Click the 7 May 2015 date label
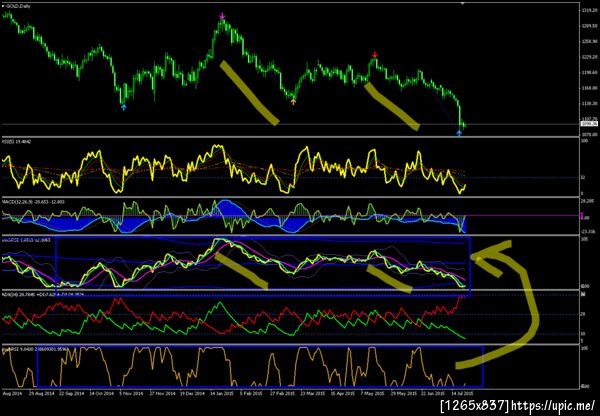Image resolution: width=600 pixels, height=416 pixels. (x=373, y=393)
